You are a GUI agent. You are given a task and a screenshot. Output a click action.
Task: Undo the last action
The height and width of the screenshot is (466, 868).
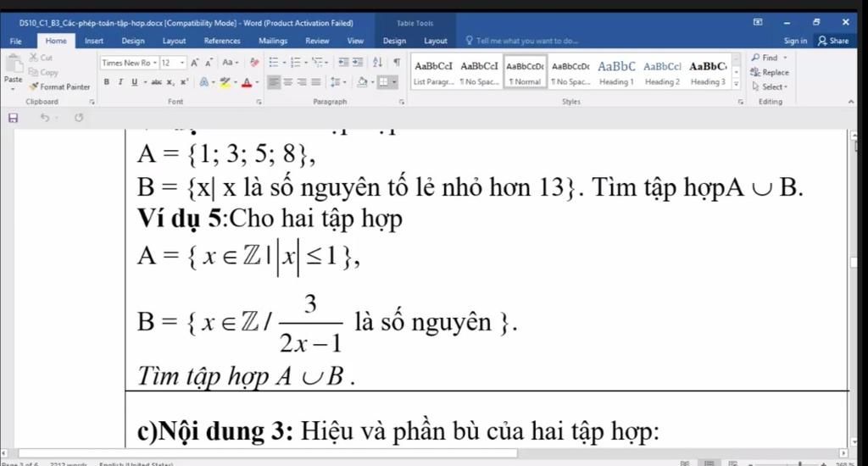[x=45, y=117]
